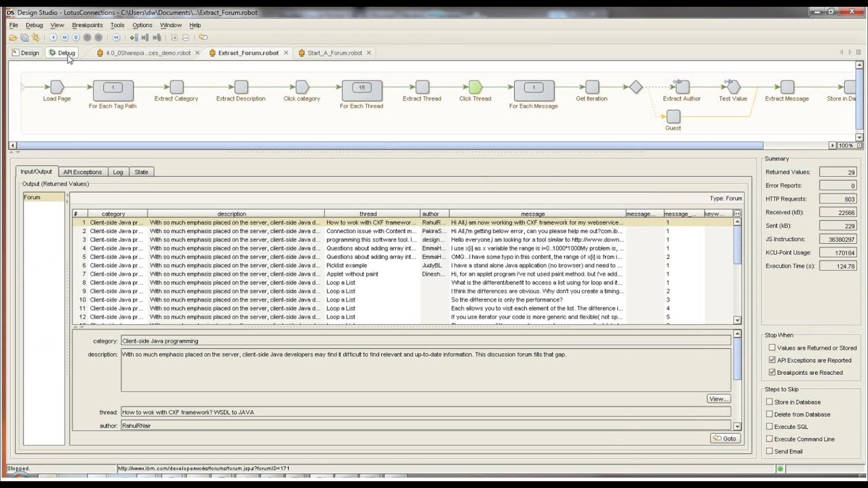Click the Run (play) debug icon
This screenshot has width=868, height=488.
pos(54,37)
